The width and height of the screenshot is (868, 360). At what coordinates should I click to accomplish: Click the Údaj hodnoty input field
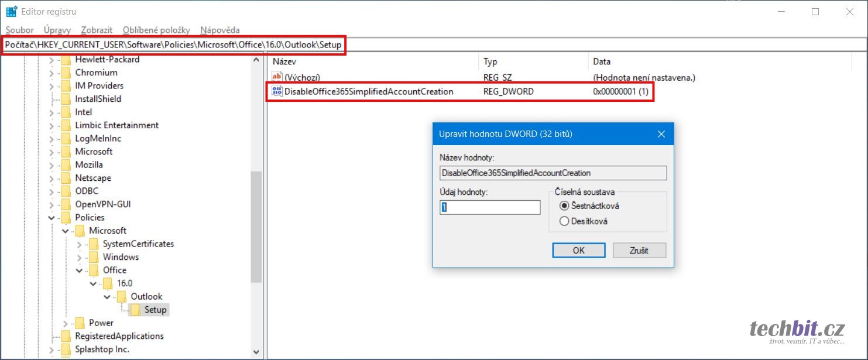pyautogui.click(x=490, y=207)
